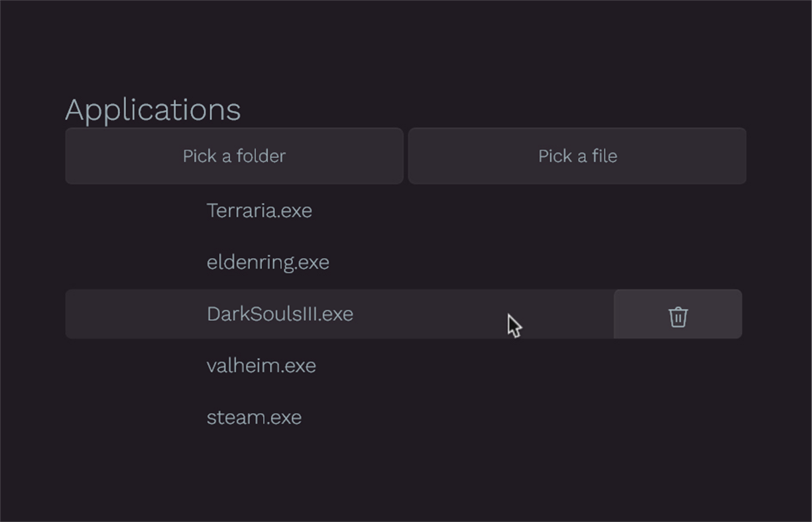The image size is (812, 522).
Task: Click the trash can icon
Action: click(677, 316)
